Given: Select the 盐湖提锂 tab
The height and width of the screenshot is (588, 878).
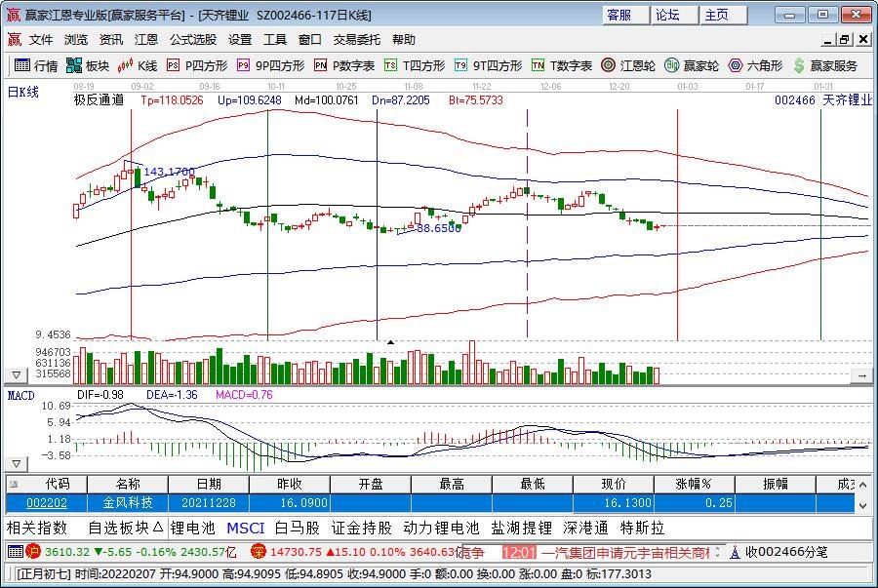Looking at the screenshot, I should [x=522, y=528].
